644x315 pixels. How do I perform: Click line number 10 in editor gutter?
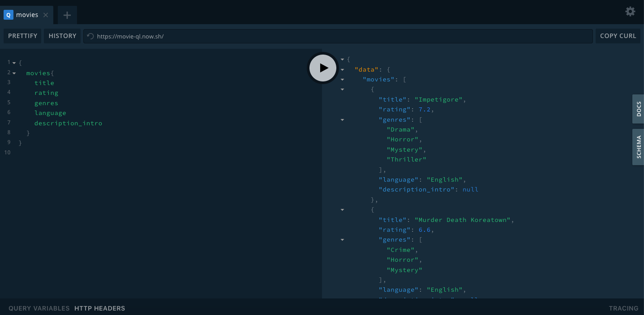tap(7, 153)
